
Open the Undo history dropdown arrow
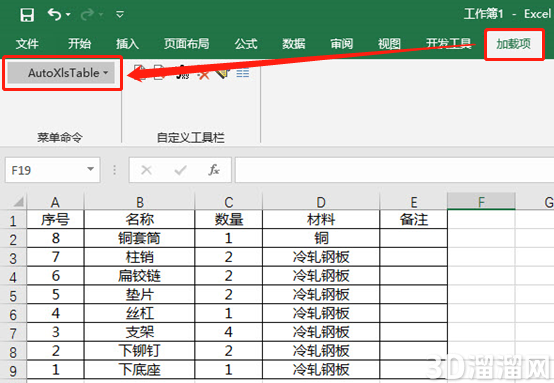pos(68,14)
